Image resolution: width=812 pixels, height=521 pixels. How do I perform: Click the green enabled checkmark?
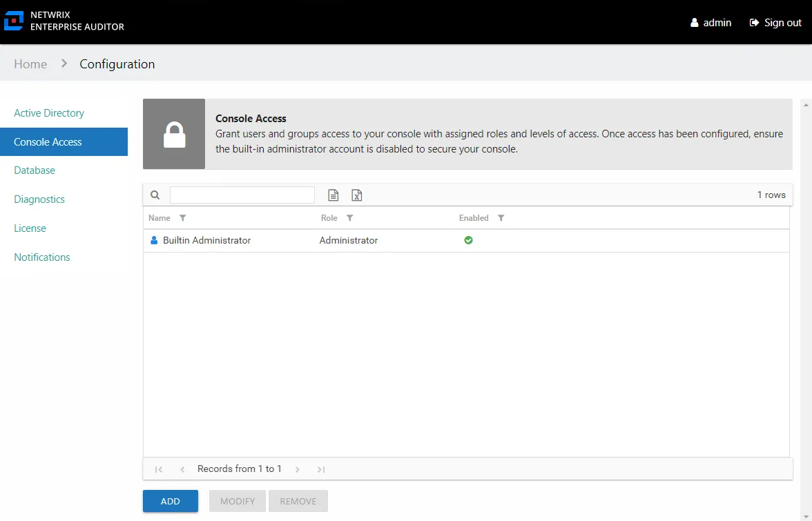point(469,240)
